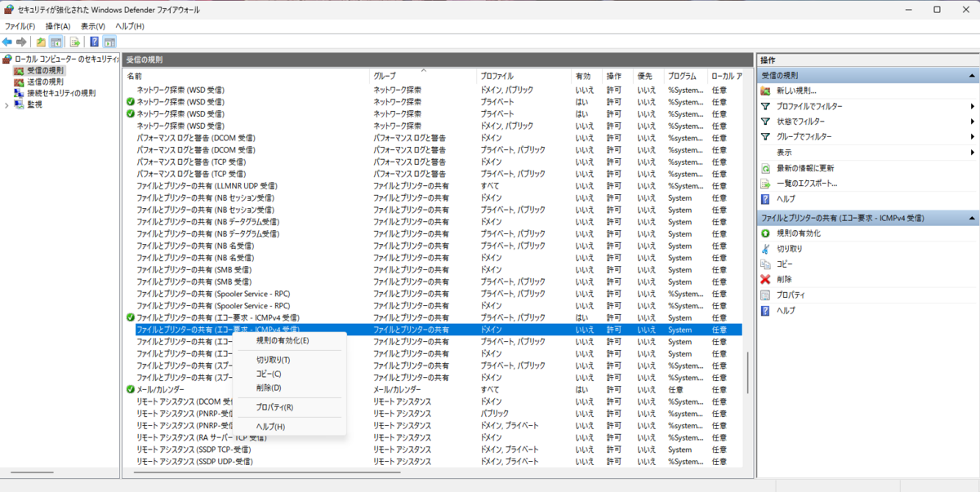Click the 最新の情報に更新 refresh icon

coord(765,168)
